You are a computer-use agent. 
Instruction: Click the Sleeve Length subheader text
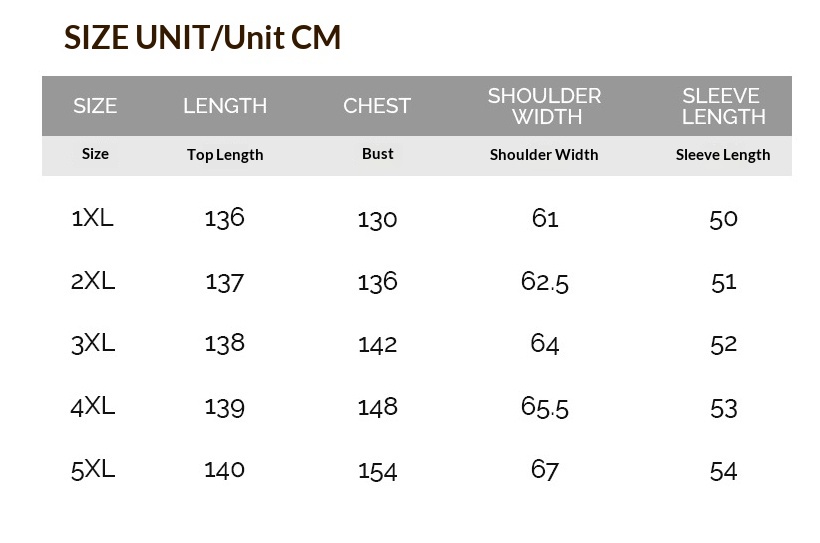coord(723,155)
